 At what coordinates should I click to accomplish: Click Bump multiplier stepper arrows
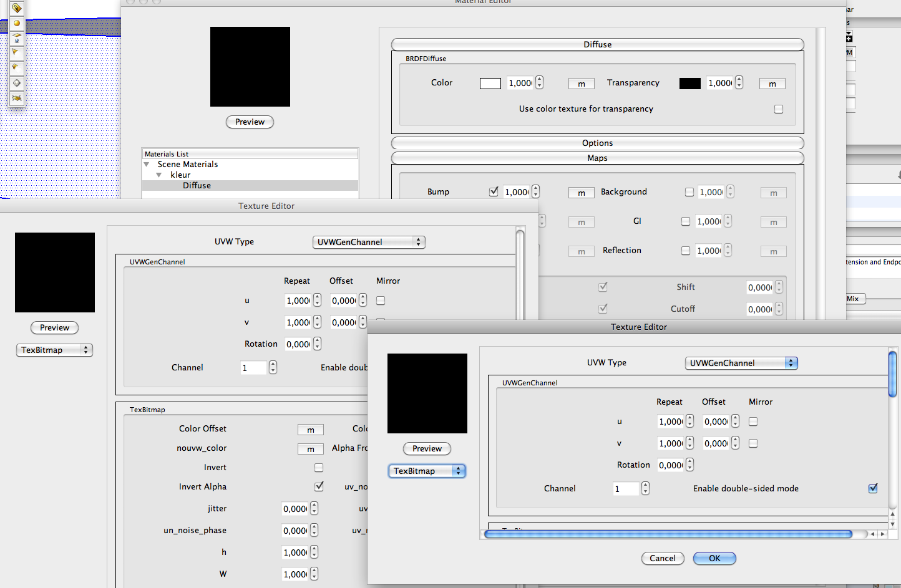[535, 191]
